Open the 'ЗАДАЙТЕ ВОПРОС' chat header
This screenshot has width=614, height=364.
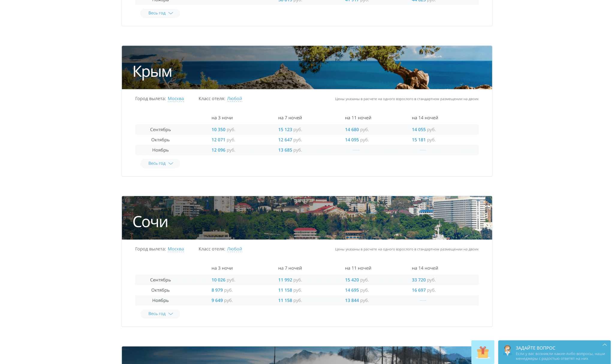tap(535, 348)
